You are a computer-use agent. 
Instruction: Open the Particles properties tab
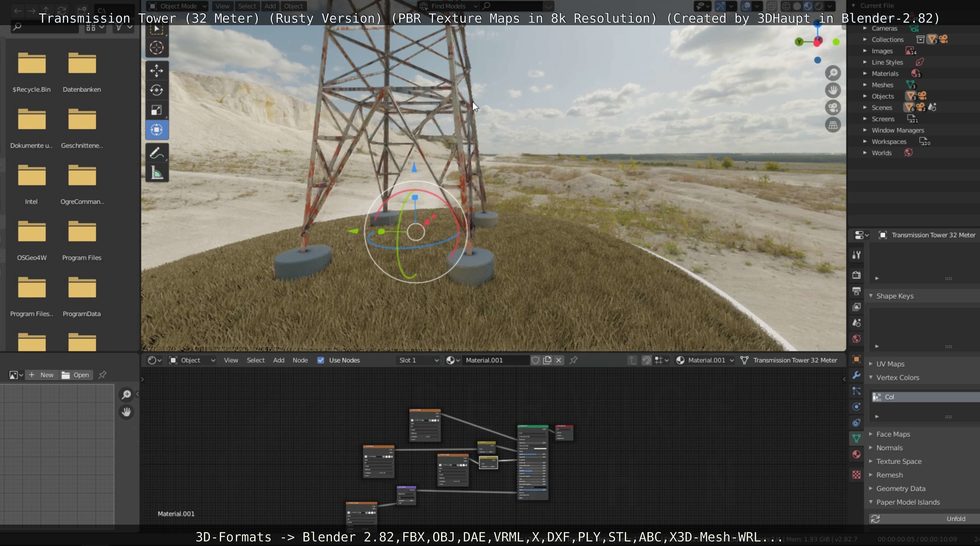click(856, 391)
